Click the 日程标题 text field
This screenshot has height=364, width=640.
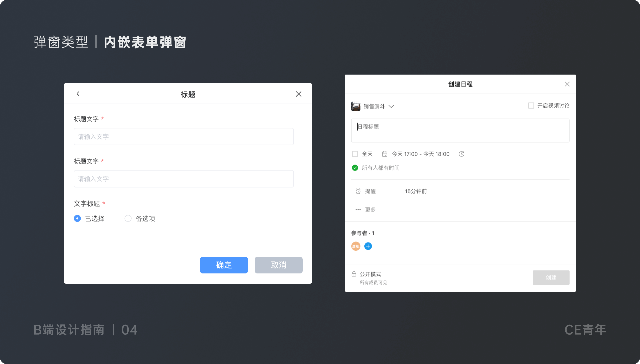[460, 131]
